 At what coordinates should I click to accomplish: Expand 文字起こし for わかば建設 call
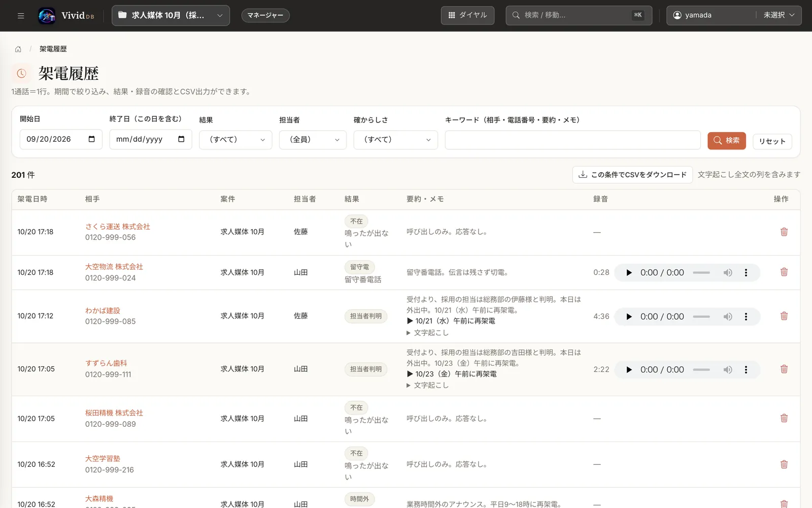[428, 333]
